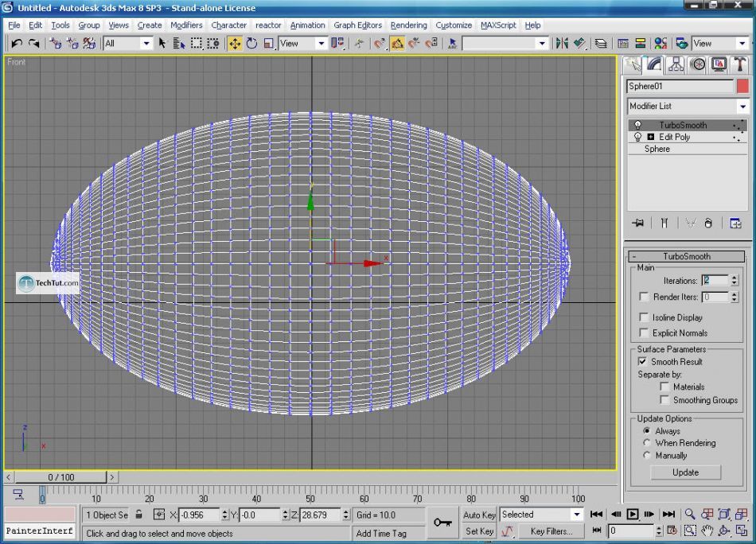Open the Rendering menu
The width and height of the screenshot is (756, 544).
point(408,25)
